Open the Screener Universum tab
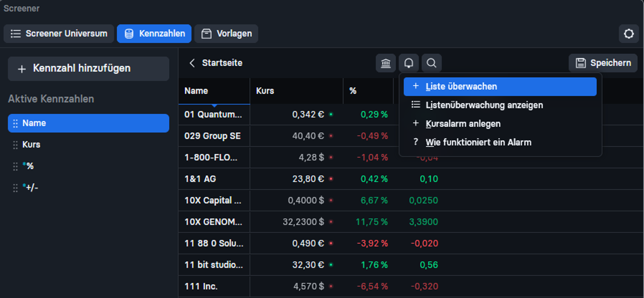Image resolution: width=644 pixels, height=298 pixels. click(59, 34)
